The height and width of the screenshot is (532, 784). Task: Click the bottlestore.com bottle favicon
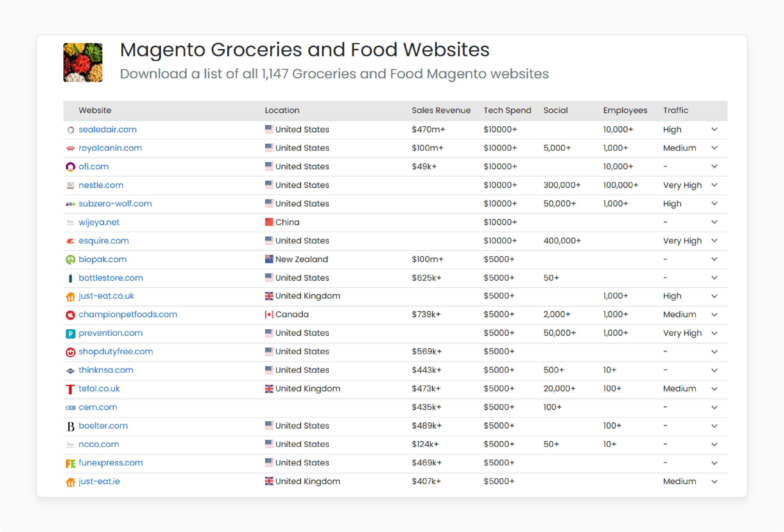(x=70, y=278)
